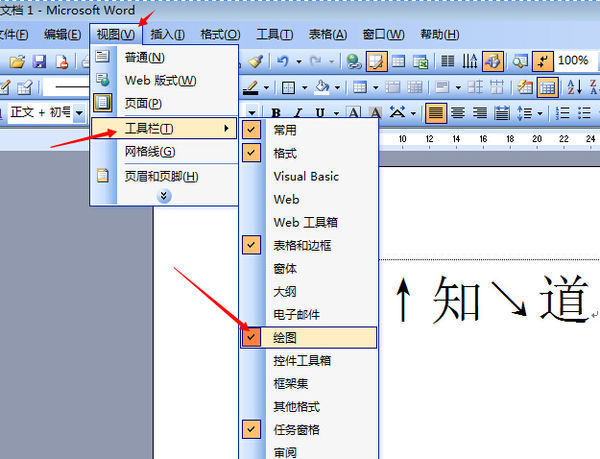600x459 pixels.
Task: Click the Insert Hyperlink globe icon
Action: 354,62
